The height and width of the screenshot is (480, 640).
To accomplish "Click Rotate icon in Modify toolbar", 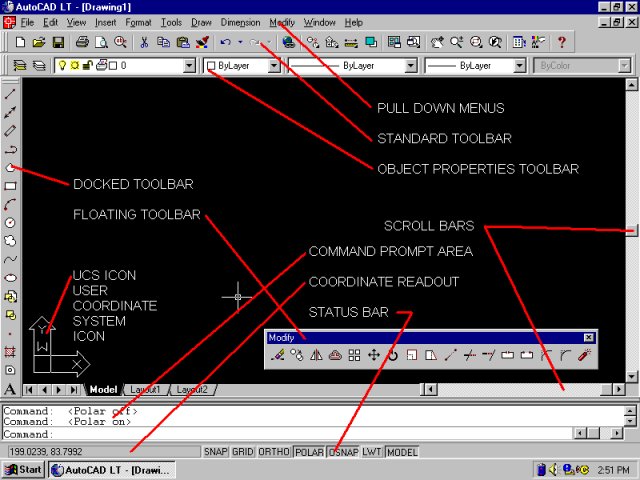I will (x=393, y=355).
